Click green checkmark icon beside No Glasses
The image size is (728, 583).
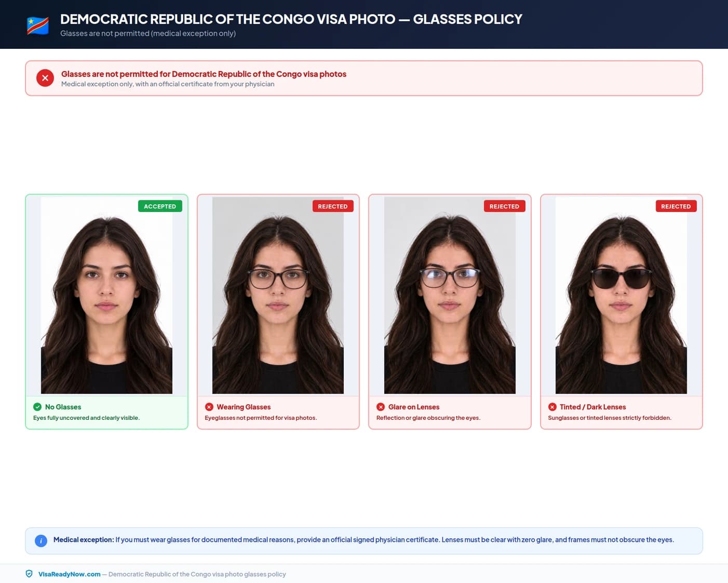tap(37, 407)
